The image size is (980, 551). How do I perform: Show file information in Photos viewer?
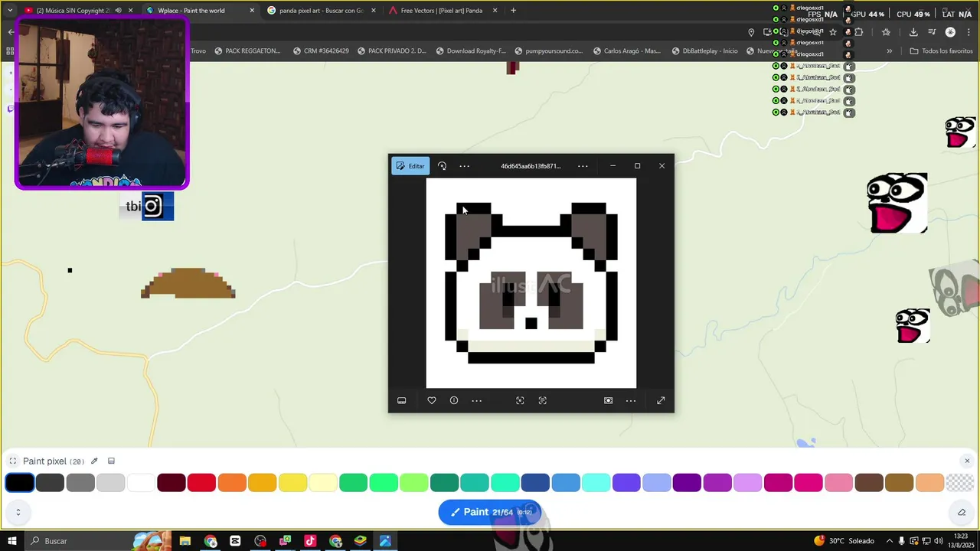(454, 400)
